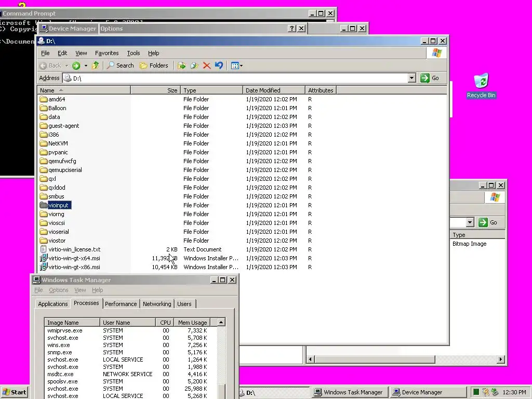Screen dimensions: 532x399
Task: Select the data folder
Action: [x=50, y=117]
